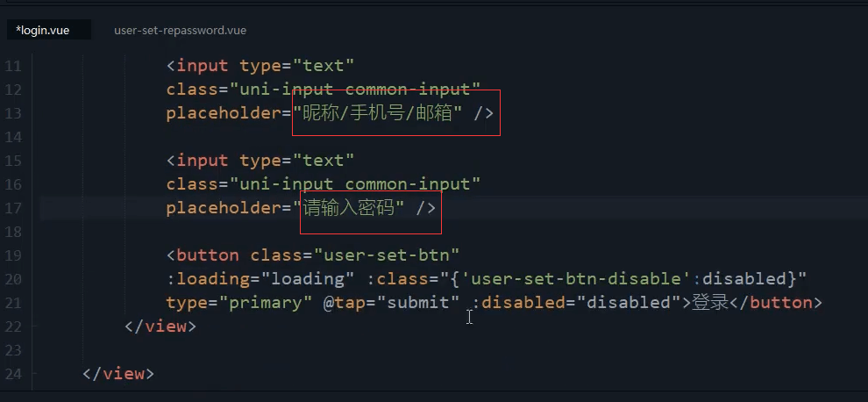Click the closing button tag on line 21

[x=776, y=303]
